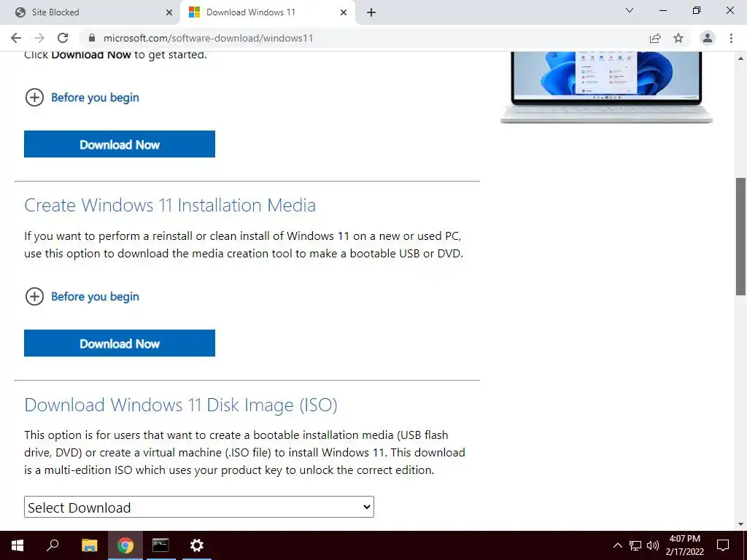
Task: Click the scrollbar up arrow
Action: point(741,58)
